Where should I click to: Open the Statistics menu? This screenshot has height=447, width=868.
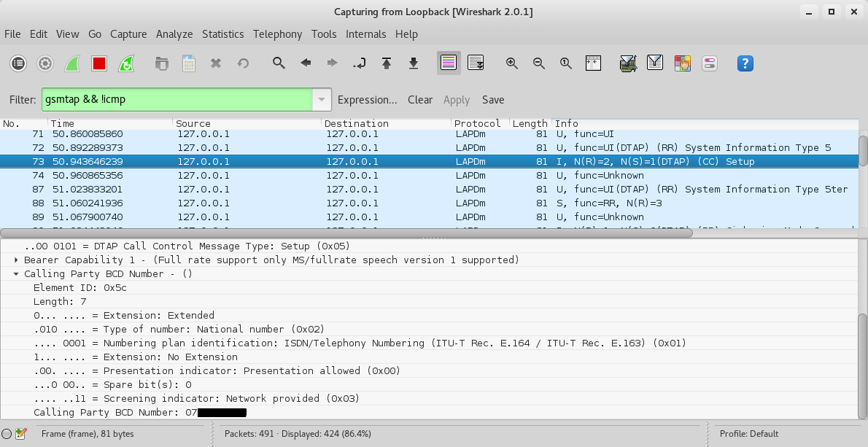click(222, 34)
